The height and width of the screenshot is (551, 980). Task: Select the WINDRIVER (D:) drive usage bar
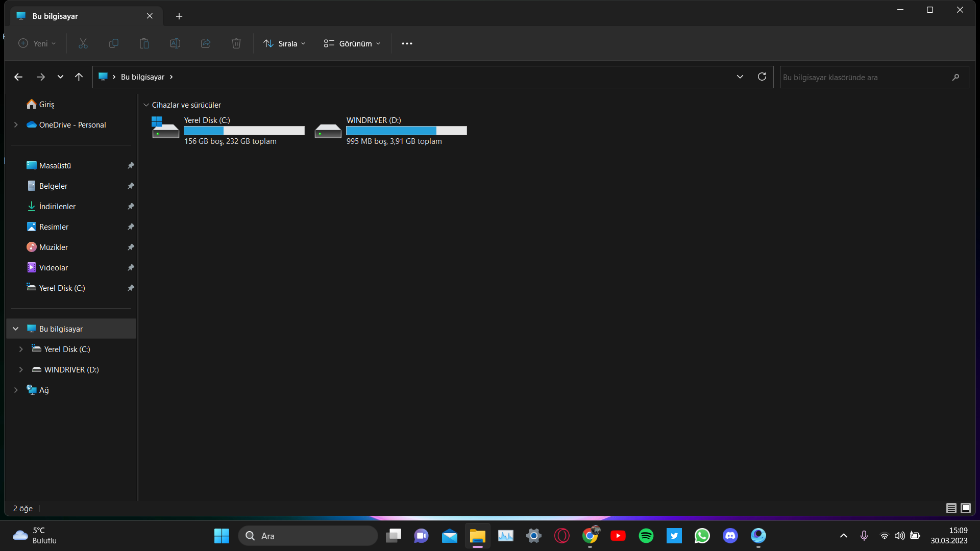pos(406,131)
